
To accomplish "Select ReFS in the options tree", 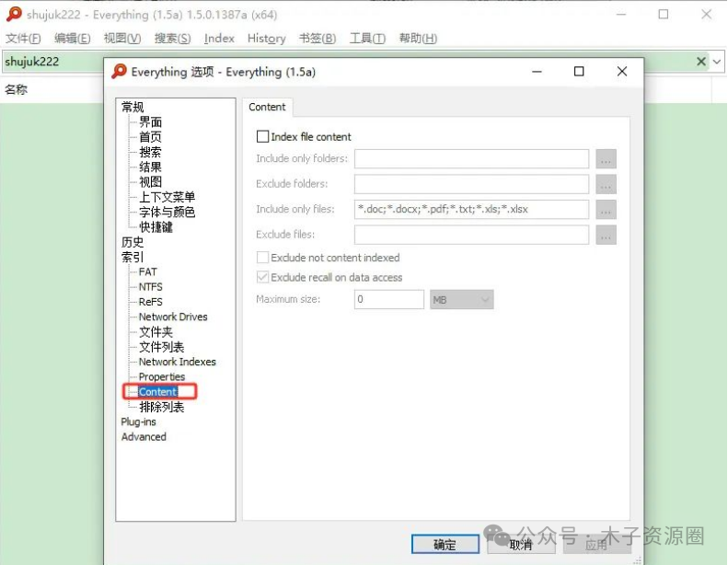I will pyautogui.click(x=150, y=302).
